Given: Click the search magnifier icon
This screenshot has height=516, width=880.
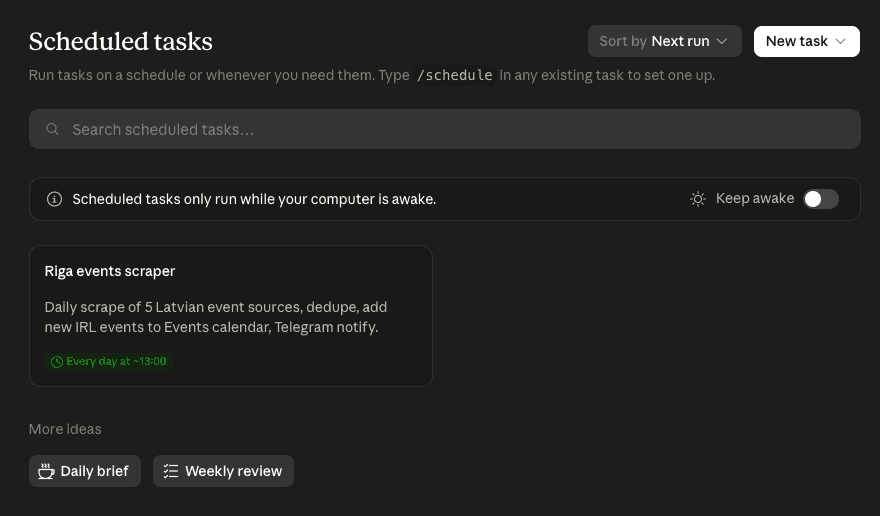Looking at the screenshot, I should click(x=52, y=129).
